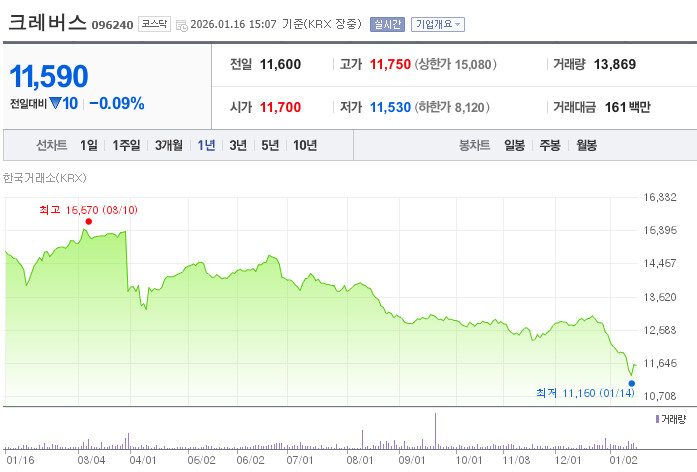The width and height of the screenshot is (697, 472).
Task: Open the 기업개요 dropdown
Action: coord(438,24)
